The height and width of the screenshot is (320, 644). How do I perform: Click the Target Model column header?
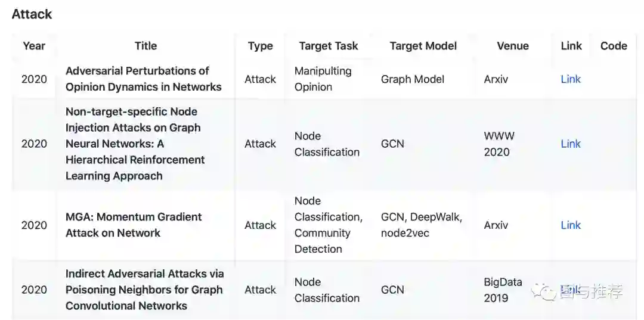pos(423,46)
